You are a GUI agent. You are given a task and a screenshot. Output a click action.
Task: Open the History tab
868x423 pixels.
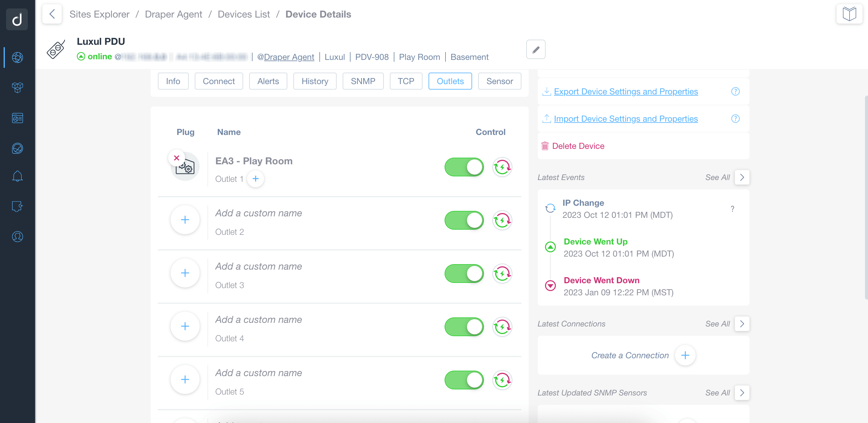314,81
